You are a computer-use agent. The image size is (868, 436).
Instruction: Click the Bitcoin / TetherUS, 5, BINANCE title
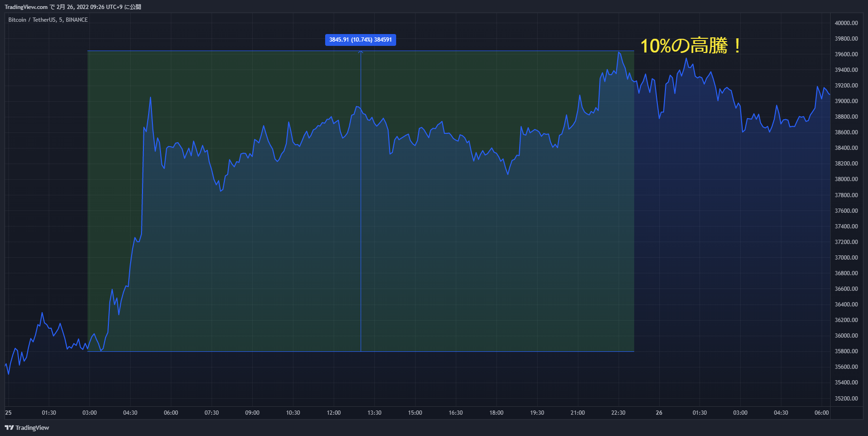[x=48, y=20]
